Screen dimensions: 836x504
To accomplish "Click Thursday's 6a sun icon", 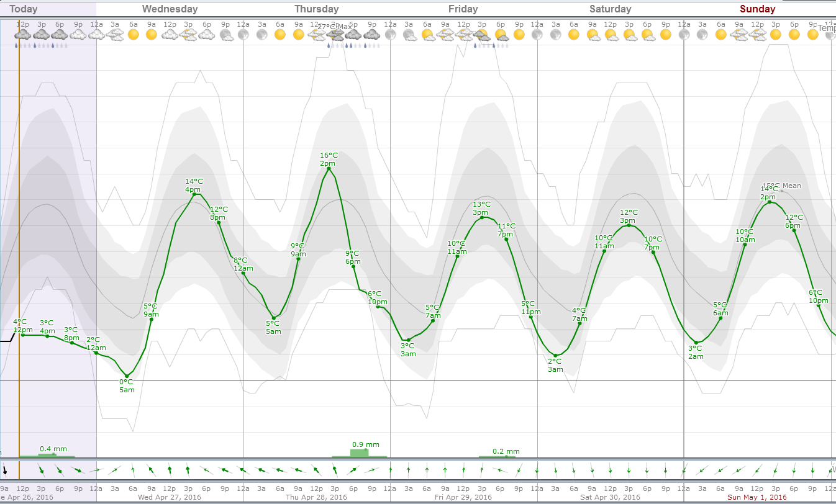I will (x=280, y=35).
